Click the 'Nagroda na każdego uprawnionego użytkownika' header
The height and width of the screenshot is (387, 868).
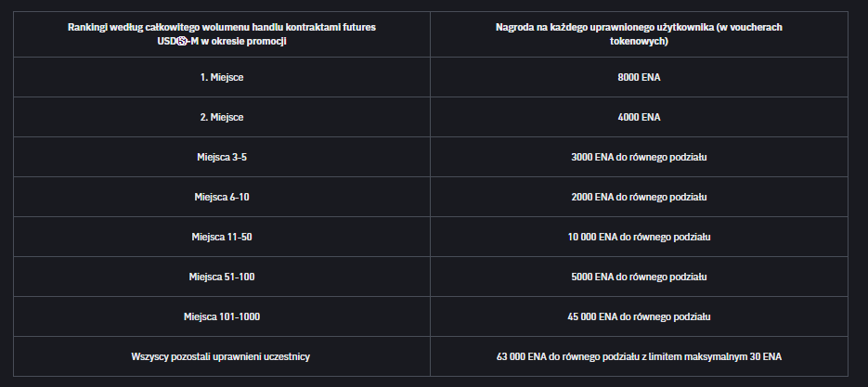[639, 34]
